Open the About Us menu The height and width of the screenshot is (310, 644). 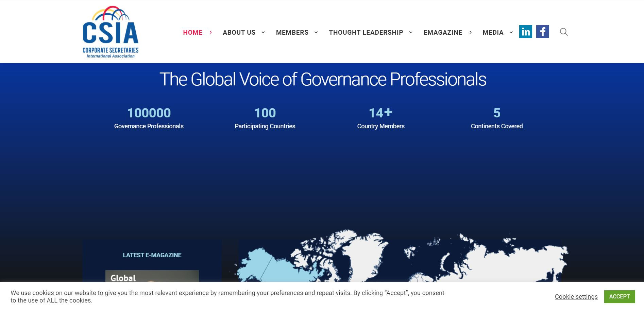click(x=239, y=32)
